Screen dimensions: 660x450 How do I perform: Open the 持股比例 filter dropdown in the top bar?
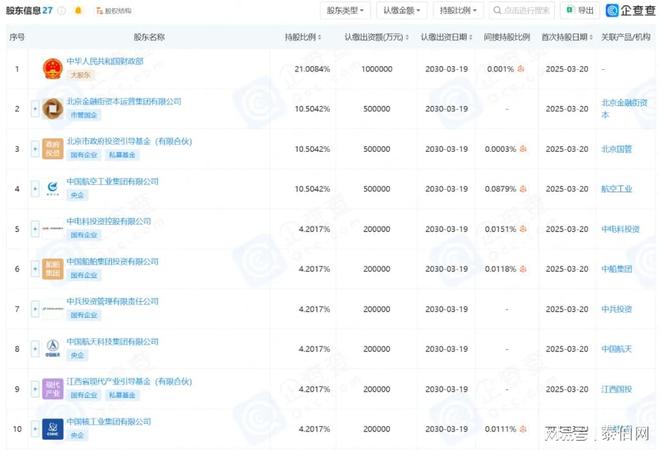[x=458, y=10]
